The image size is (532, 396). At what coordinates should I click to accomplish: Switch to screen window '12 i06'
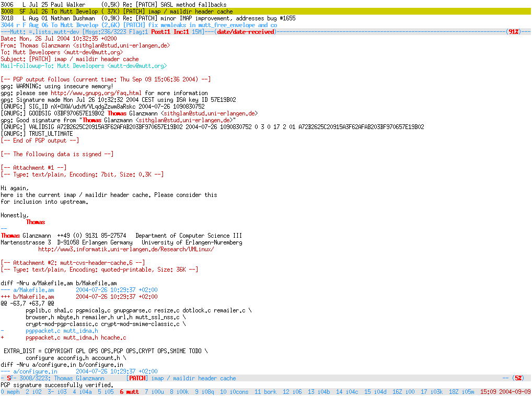tap(292, 392)
